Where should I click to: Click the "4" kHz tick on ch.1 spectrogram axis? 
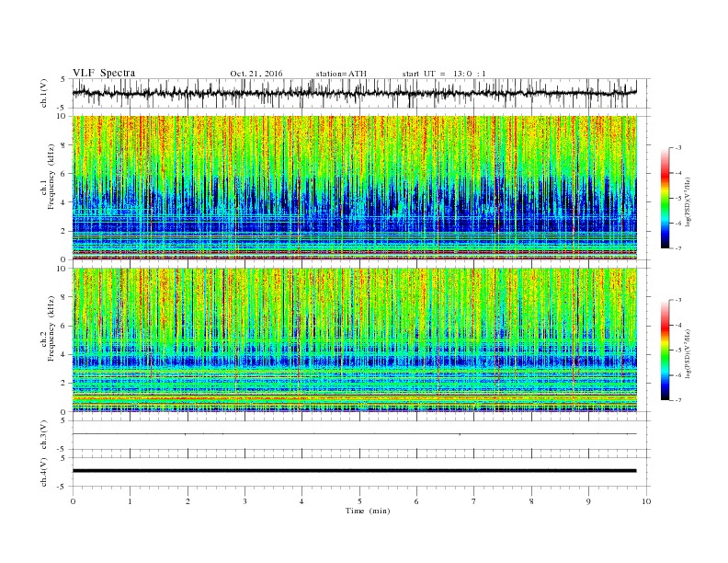pos(63,202)
